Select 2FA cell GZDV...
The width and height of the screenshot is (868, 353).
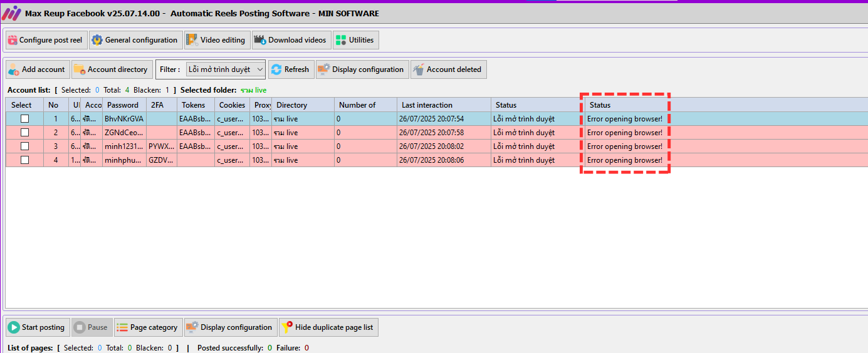click(x=162, y=160)
